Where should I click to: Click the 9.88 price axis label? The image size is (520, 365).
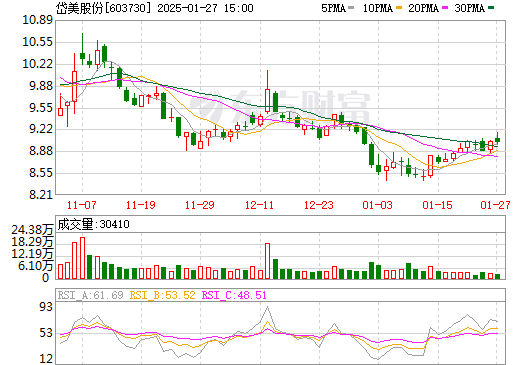tap(41, 86)
